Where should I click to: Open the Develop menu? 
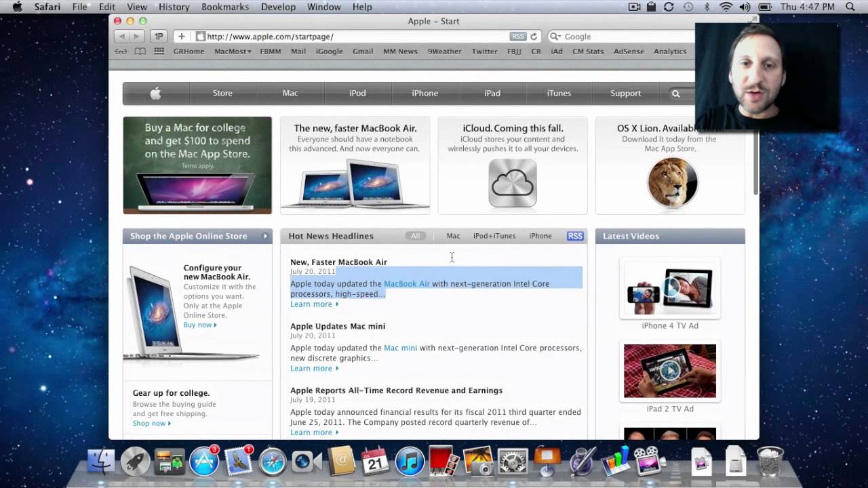pos(278,7)
